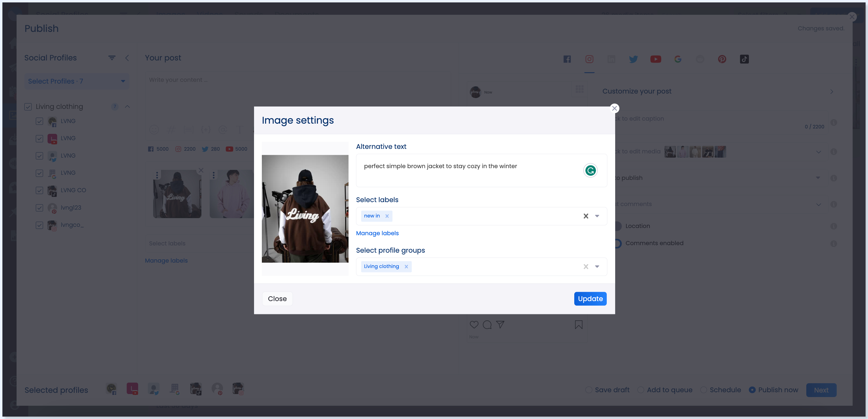
Task: Remove the first jacket image thumbnail
Action: click(201, 171)
